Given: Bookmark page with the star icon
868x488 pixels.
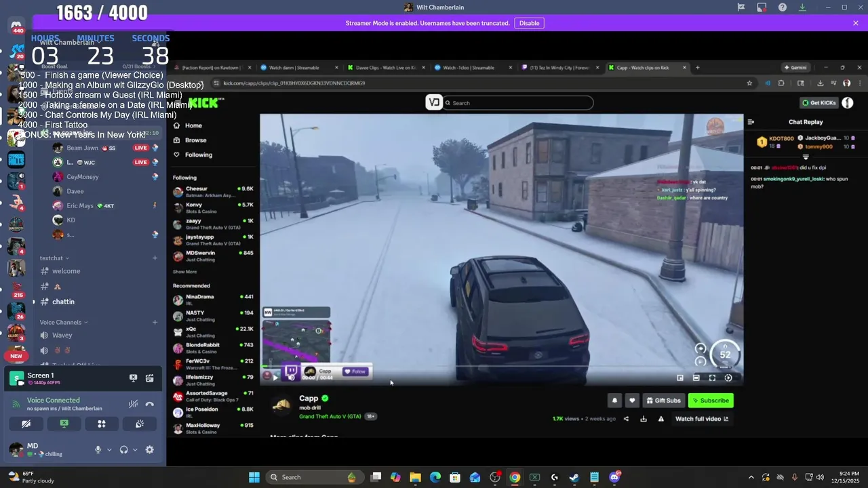Looking at the screenshot, I should (749, 83).
